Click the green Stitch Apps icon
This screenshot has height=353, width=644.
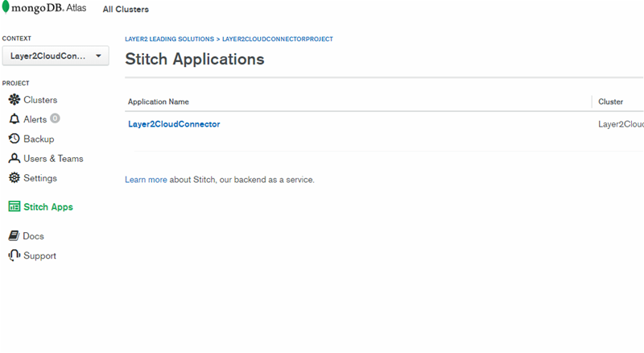(14, 207)
